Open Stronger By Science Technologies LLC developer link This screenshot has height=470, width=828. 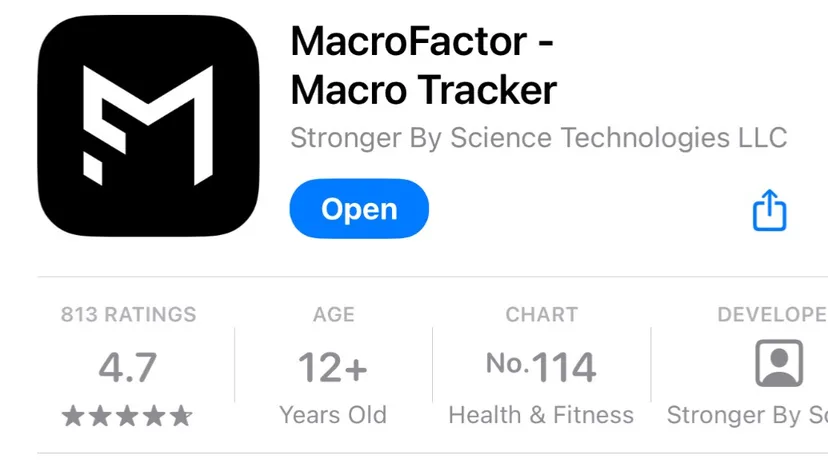pos(539,138)
